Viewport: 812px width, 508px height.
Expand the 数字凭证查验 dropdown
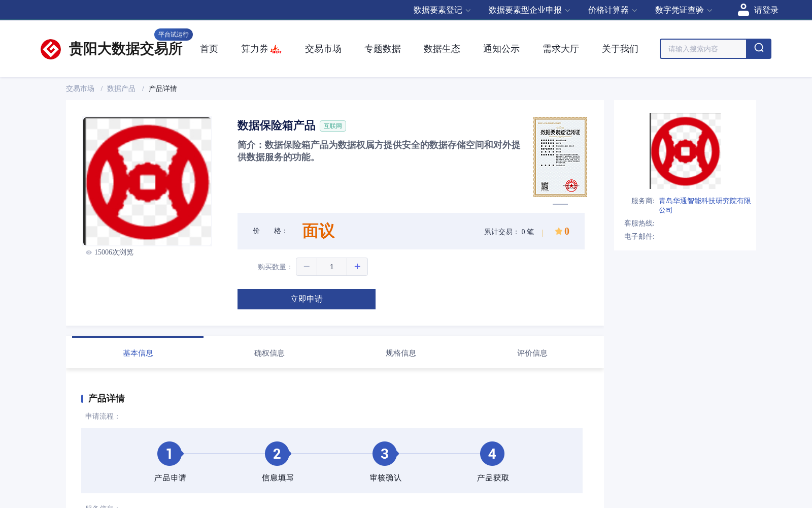click(x=684, y=10)
